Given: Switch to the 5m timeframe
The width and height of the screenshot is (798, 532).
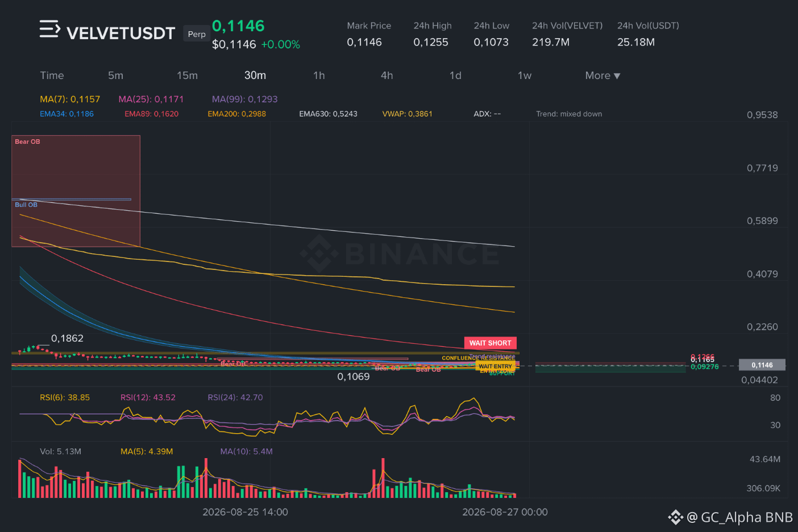Looking at the screenshot, I should pyautogui.click(x=115, y=76).
